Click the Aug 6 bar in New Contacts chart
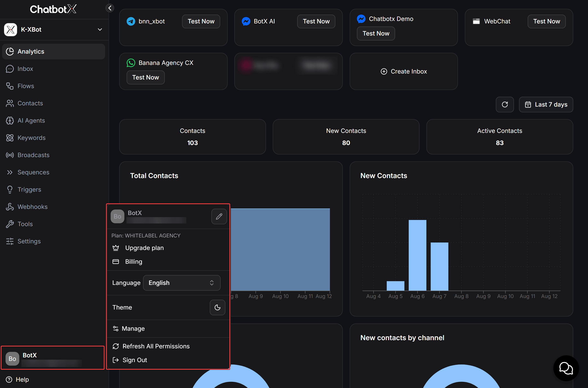 pos(417,255)
